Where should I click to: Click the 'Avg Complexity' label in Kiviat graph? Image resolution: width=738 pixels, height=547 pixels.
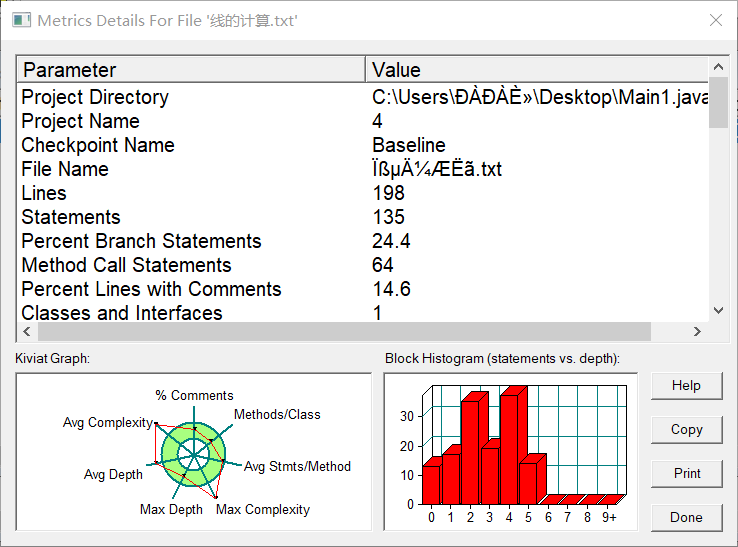coord(108,423)
